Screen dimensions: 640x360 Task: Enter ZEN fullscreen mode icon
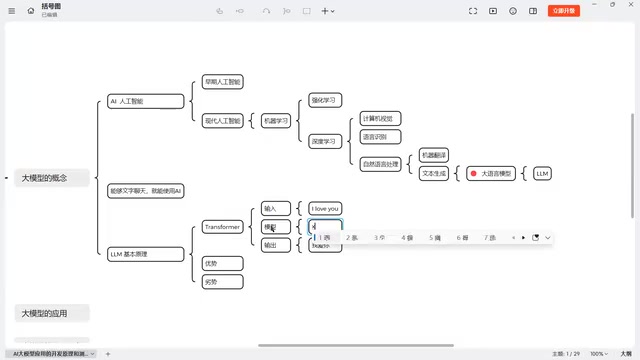(473, 11)
